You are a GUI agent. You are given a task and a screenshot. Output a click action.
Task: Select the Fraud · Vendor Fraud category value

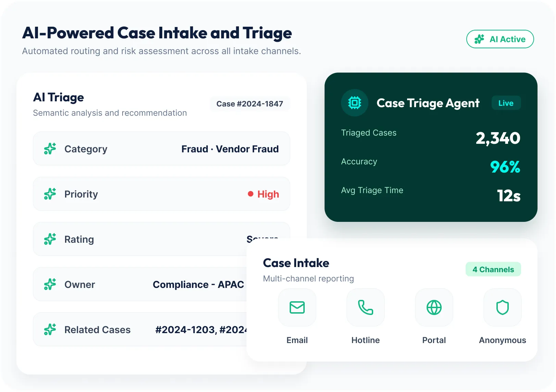tap(230, 149)
